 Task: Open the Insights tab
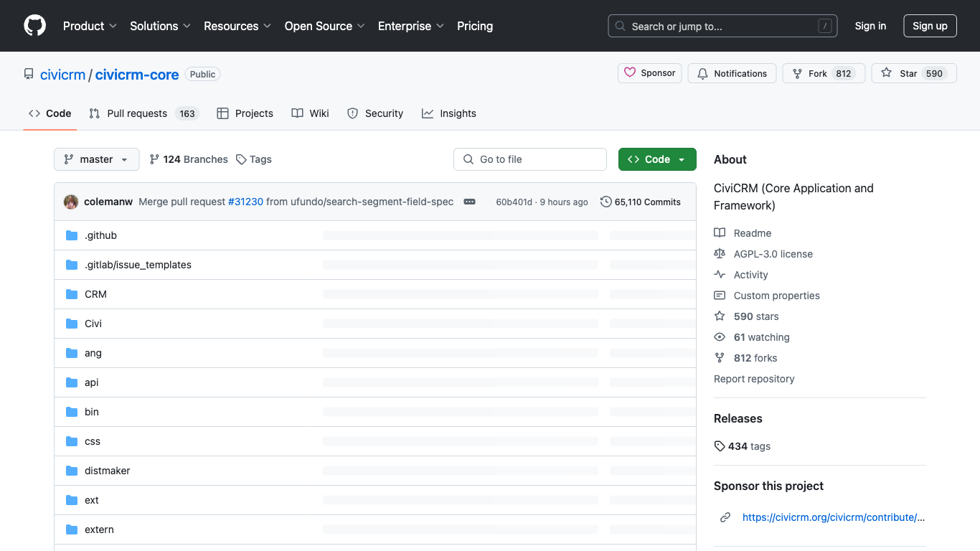point(449,113)
